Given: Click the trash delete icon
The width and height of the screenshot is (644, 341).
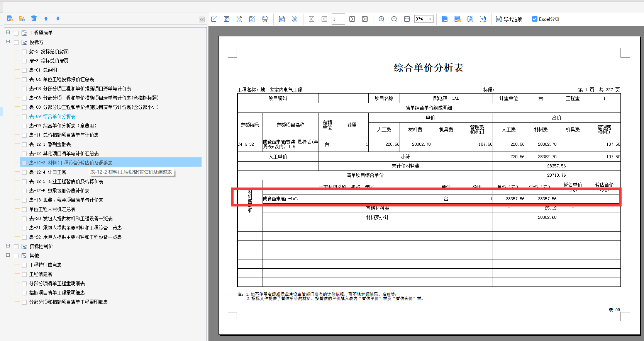Looking at the screenshot, I should click(x=34, y=19).
